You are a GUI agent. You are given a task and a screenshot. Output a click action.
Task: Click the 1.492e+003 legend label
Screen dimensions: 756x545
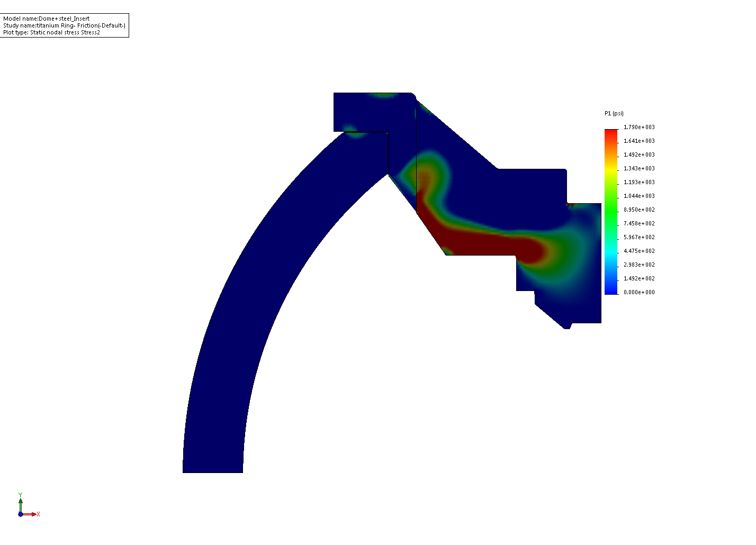(x=639, y=155)
